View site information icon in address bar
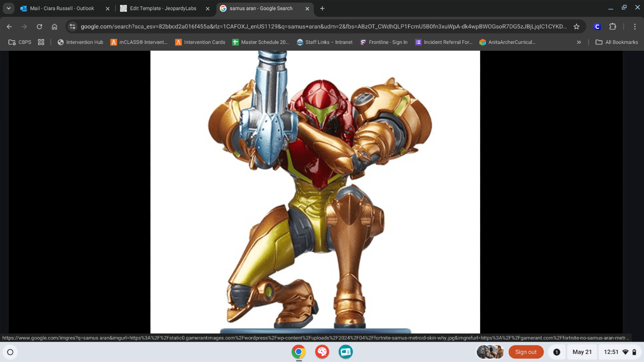644x362 pixels. point(72,27)
